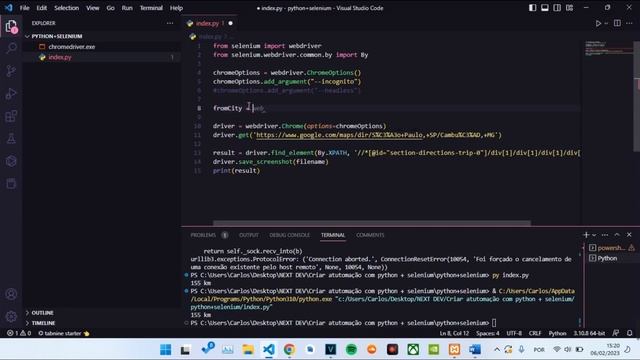Open Windows Start menu

pos(165,349)
